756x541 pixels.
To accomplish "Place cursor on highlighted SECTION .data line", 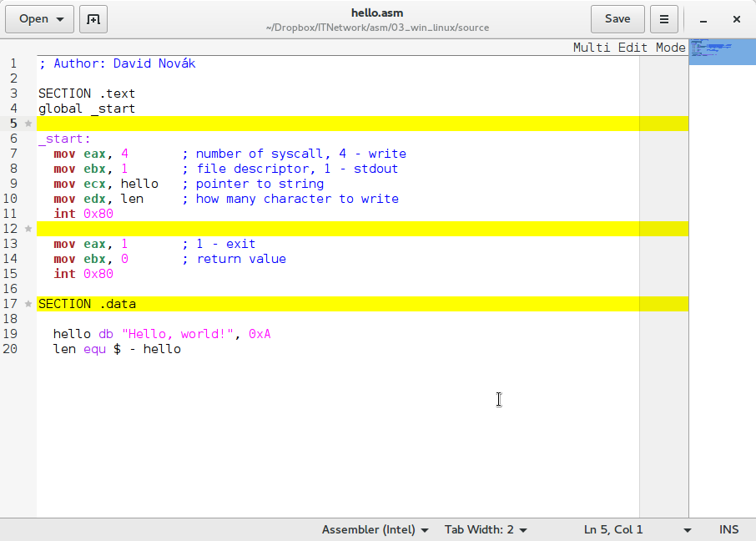I will [x=87, y=304].
